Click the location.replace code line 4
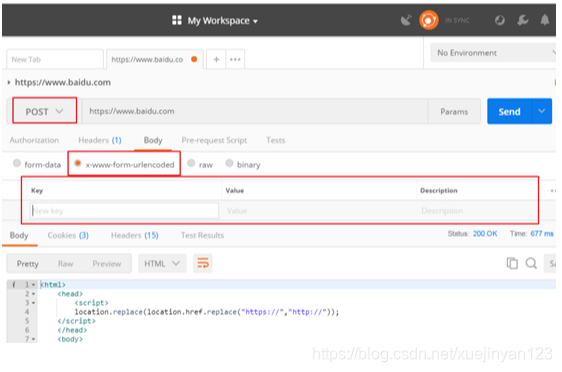This screenshot has height=372, width=562. [206, 312]
